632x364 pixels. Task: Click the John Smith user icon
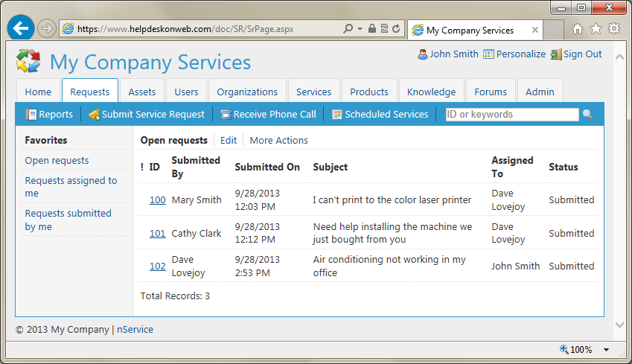422,54
